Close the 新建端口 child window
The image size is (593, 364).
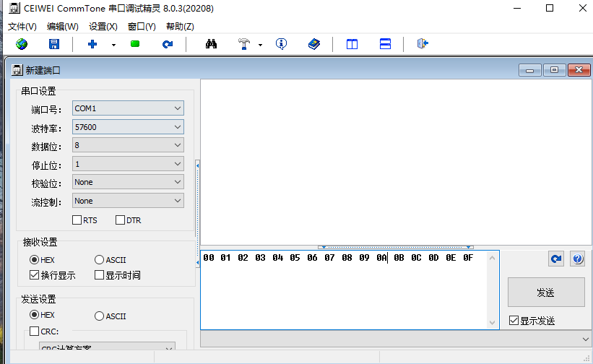579,70
